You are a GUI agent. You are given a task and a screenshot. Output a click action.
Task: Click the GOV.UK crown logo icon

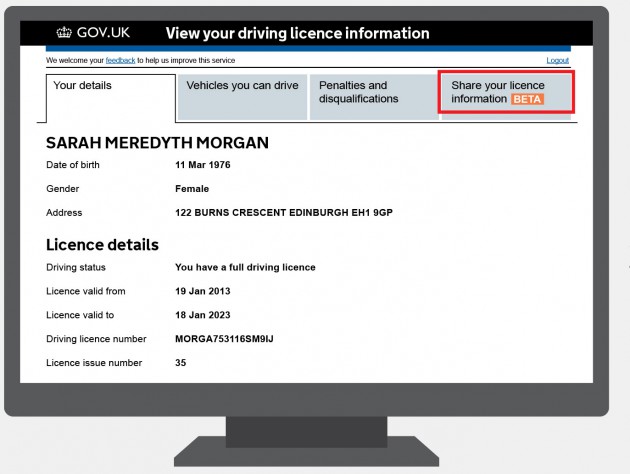66,33
